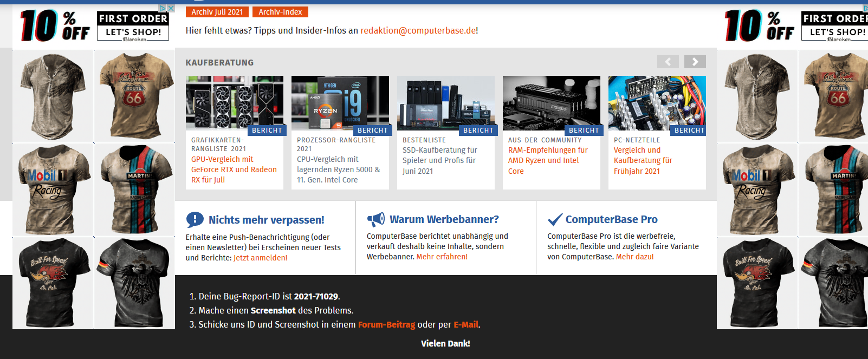The width and height of the screenshot is (868, 359).
Task: Click Vielen Dank! text
Action: [x=445, y=343]
